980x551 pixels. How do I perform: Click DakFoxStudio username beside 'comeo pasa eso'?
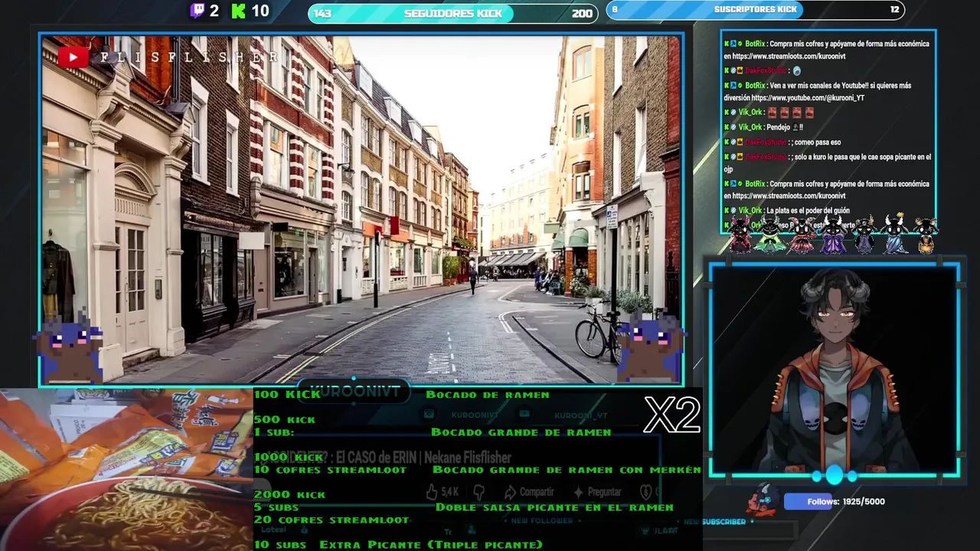[766, 142]
